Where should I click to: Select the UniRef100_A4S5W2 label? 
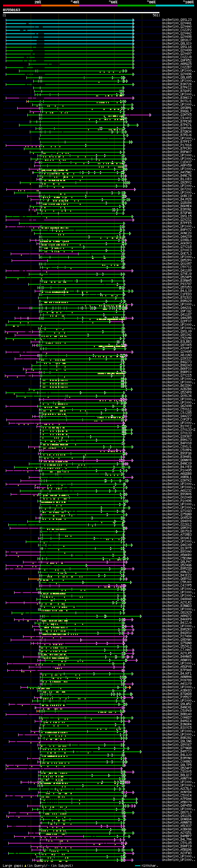(x=177, y=172)
